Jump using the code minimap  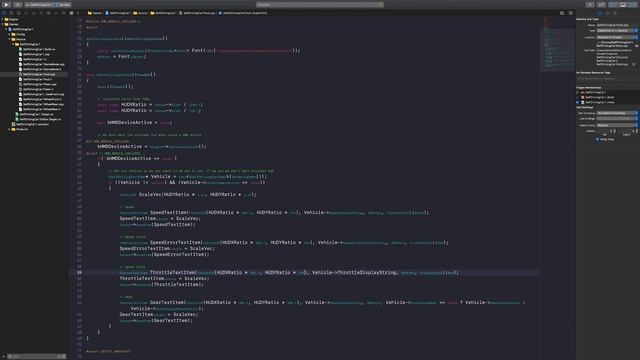558,44
